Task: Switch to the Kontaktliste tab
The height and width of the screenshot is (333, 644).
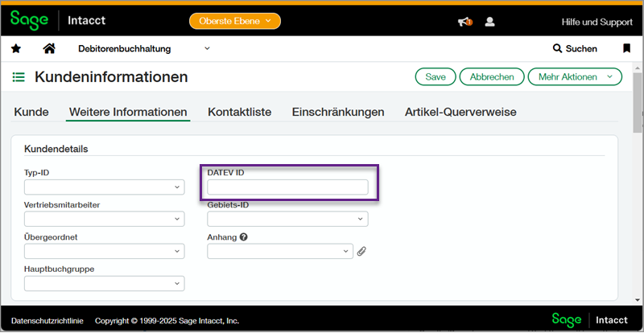Action: (239, 112)
